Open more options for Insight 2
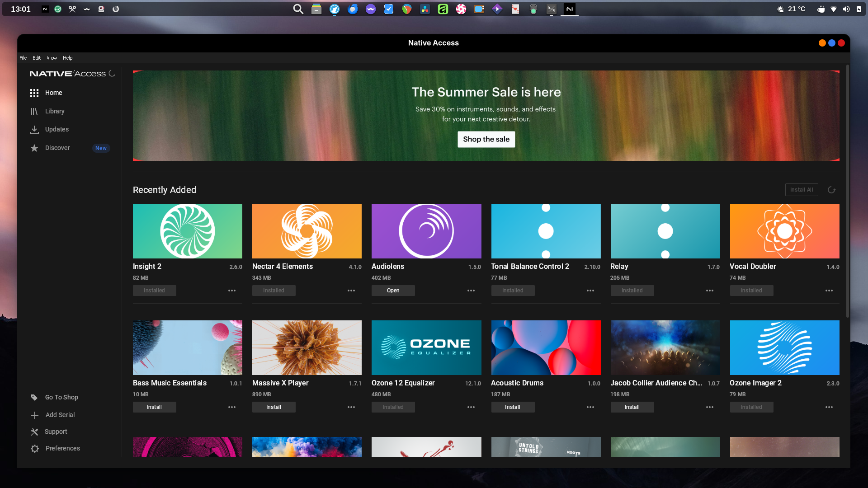 (x=232, y=291)
